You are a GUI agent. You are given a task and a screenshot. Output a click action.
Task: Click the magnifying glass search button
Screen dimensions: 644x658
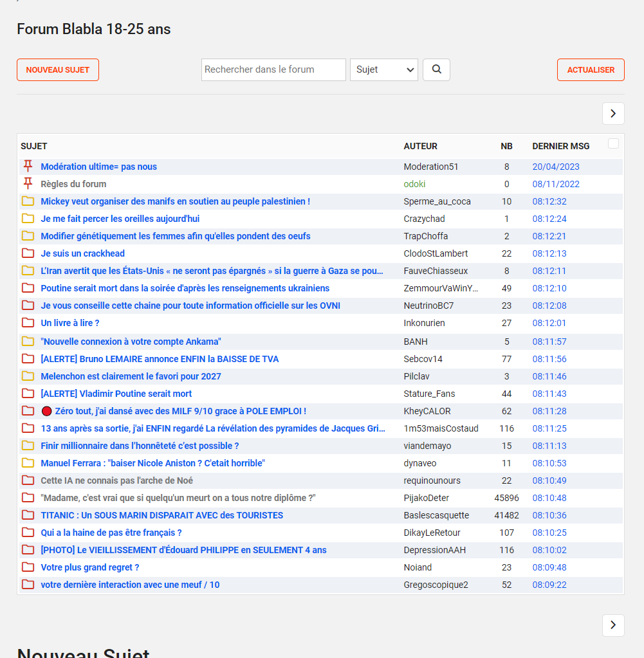pyautogui.click(x=436, y=69)
